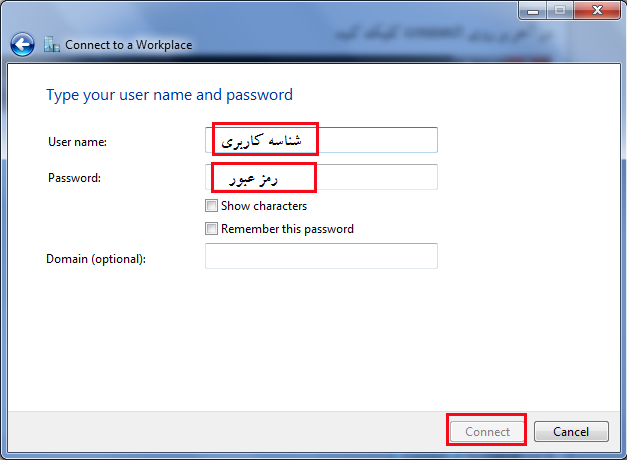This screenshot has height=460, width=627.
Task: Click the 'Show characters' label text
Action: 264,206
